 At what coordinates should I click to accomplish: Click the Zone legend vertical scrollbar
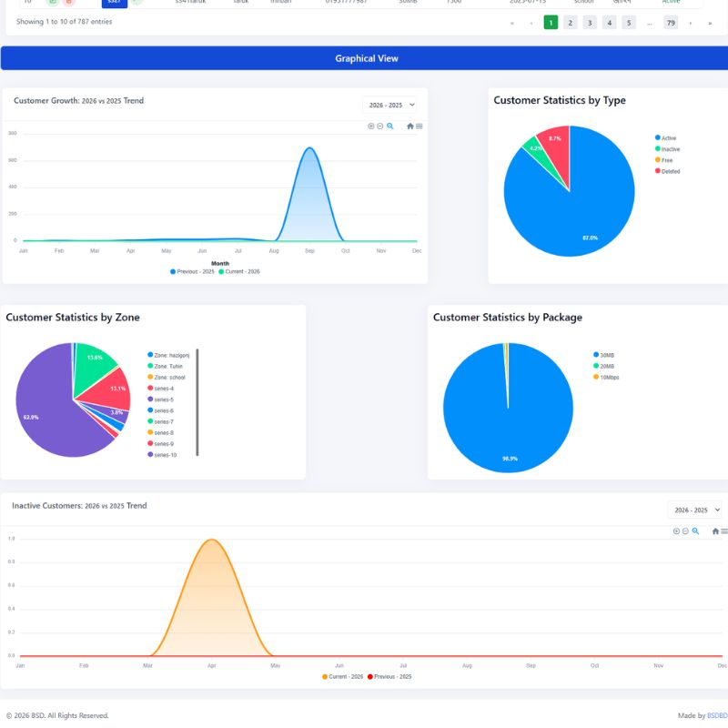(197, 402)
